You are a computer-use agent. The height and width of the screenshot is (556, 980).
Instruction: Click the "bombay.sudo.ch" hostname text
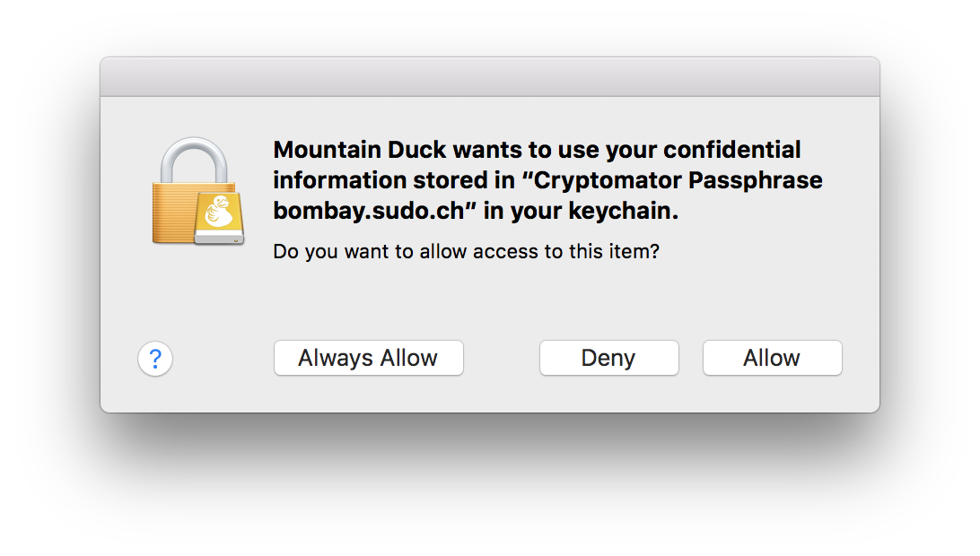(x=369, y=211)
